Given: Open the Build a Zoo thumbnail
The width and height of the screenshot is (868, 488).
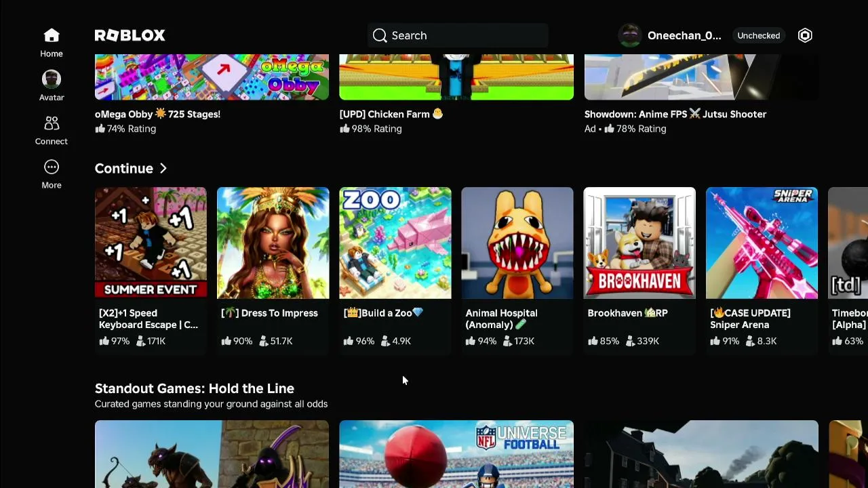Looking at the screenshot, I should tap(395, 243).
